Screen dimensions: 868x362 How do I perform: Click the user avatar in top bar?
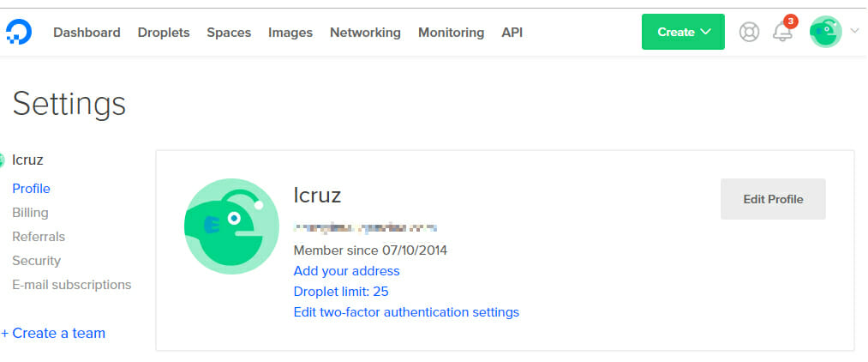coord(825,32)
